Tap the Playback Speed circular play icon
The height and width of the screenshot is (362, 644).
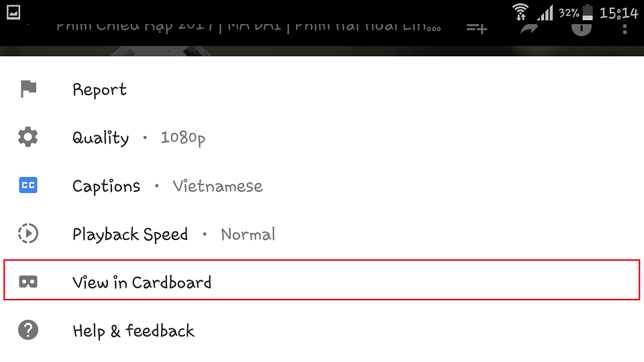(28, 233)
